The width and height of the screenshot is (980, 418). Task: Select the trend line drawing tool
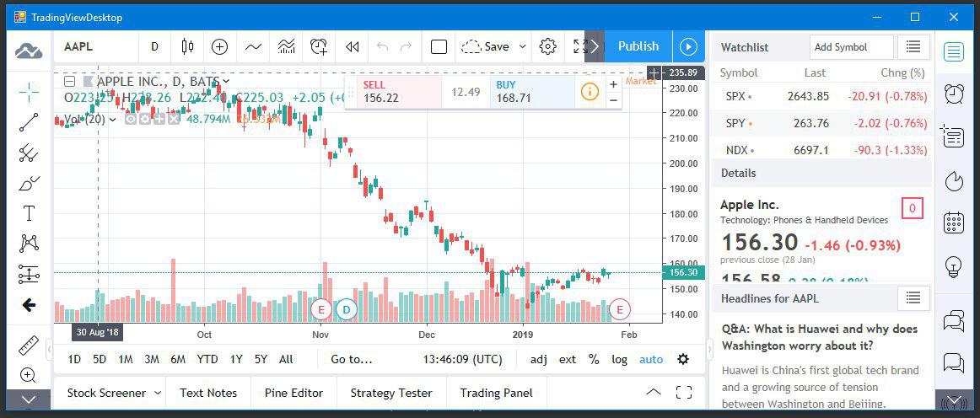coord(29,122)
